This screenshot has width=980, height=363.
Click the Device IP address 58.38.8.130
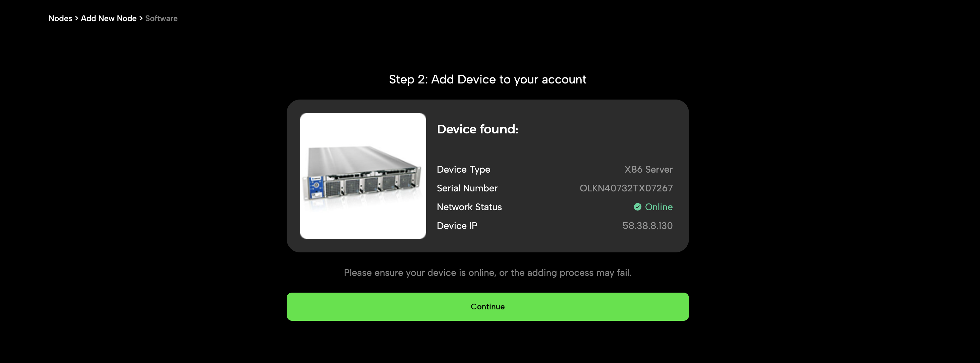(647, 226)
